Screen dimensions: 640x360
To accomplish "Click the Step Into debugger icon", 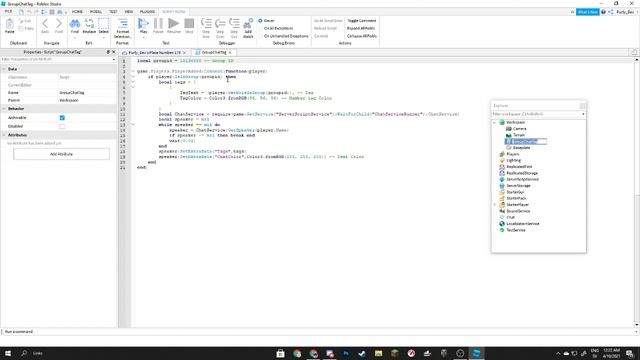I will pyautogui.click(x=206, y=28).
